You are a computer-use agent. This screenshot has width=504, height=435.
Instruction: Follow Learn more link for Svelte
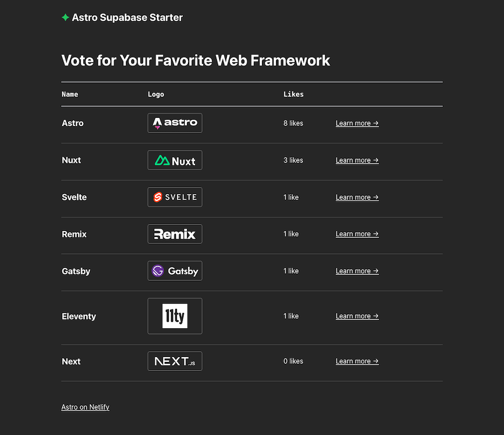[x=357, y=197]
